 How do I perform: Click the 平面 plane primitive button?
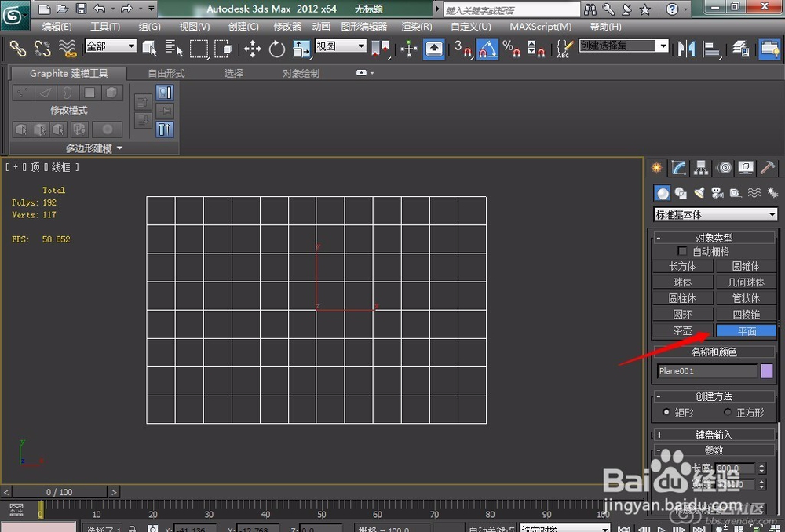tap(746, 330)
